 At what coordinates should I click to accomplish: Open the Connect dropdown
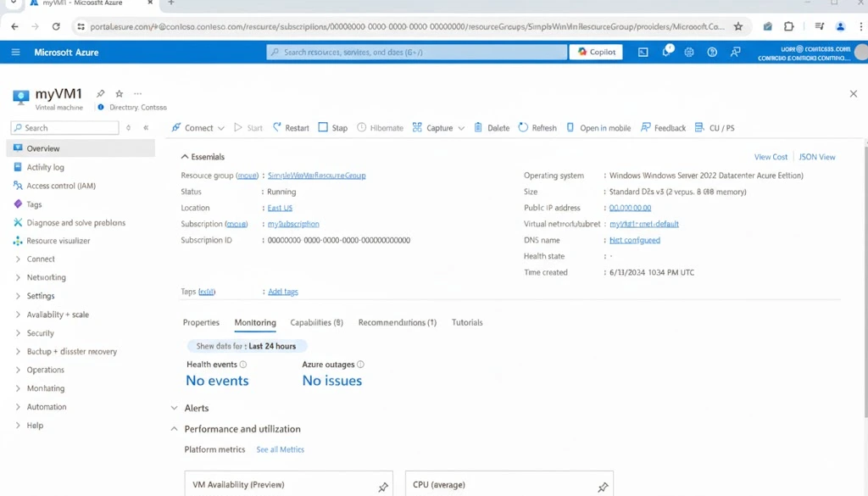tap(198, 128)
